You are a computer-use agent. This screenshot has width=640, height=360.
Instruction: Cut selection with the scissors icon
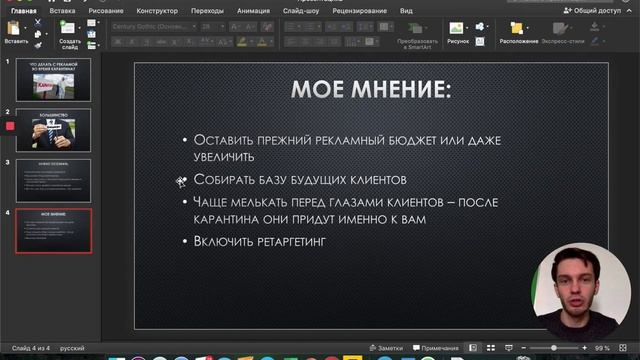(x=38, y=22)
